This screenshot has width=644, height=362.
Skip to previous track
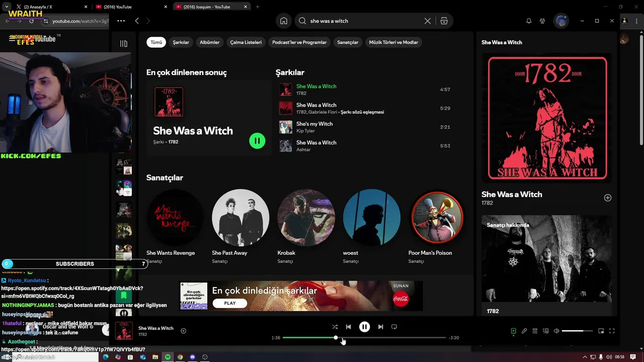coord(348,327)
